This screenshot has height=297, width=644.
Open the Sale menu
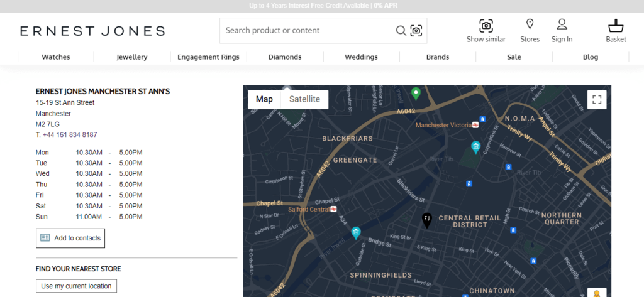[514, 57]
